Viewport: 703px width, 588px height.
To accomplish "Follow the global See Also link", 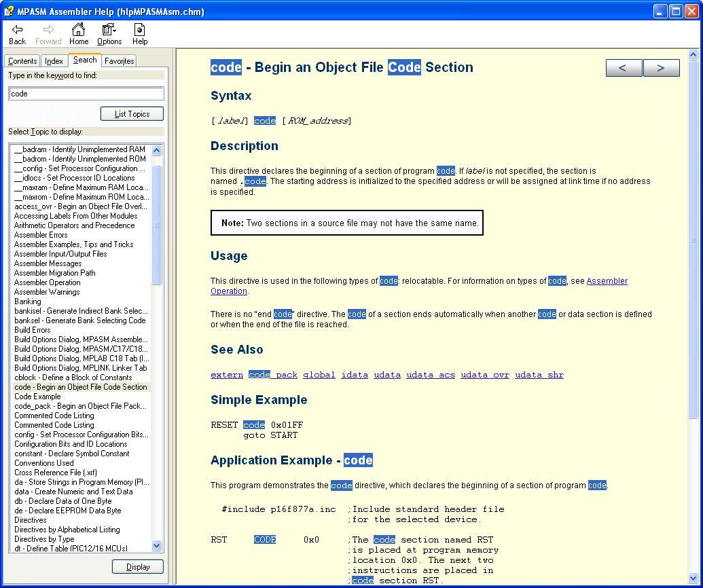I will pos(319,375).
